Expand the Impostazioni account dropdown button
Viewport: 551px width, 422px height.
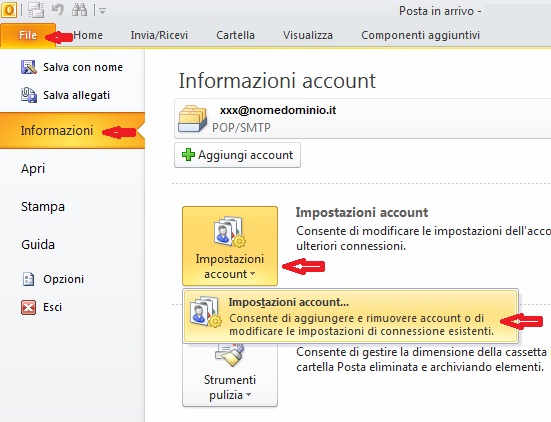[x=230, y=246]
